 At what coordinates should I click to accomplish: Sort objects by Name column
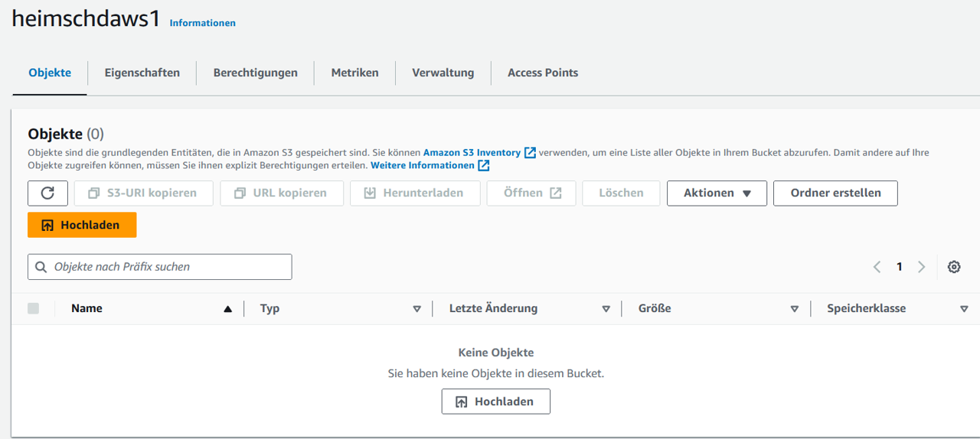(x=87, y=308)
